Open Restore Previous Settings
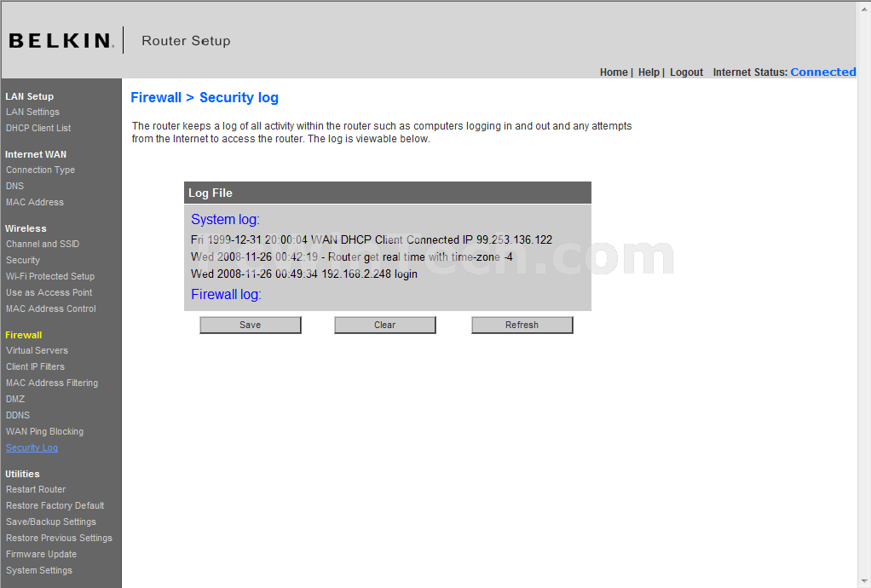Image resolution: width=871 pixels, height=588 pixels. click(59, 538)
